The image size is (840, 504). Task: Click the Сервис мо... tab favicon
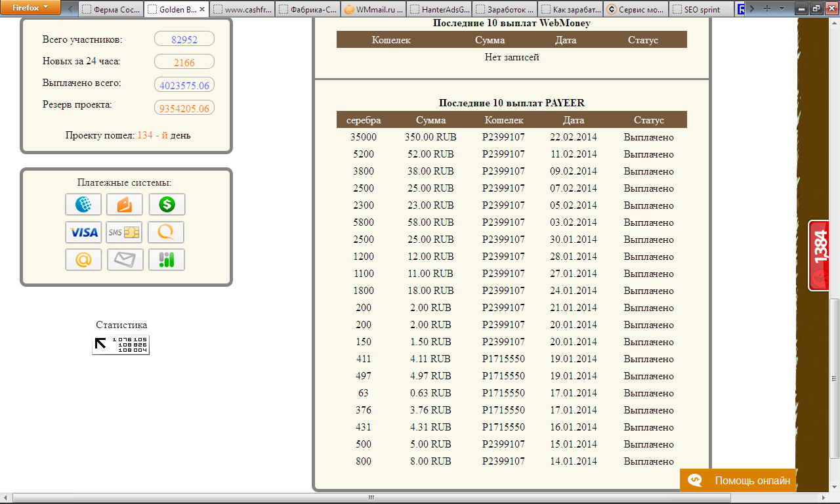coord(612,10)
